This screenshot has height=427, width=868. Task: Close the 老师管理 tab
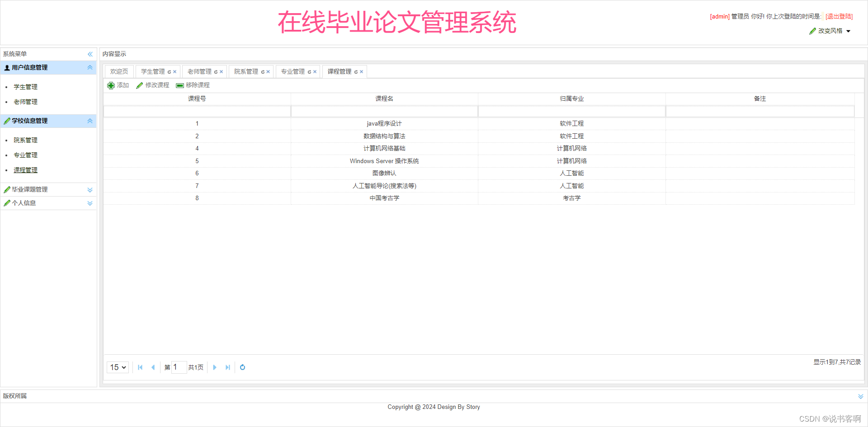(x=222, y=72)
